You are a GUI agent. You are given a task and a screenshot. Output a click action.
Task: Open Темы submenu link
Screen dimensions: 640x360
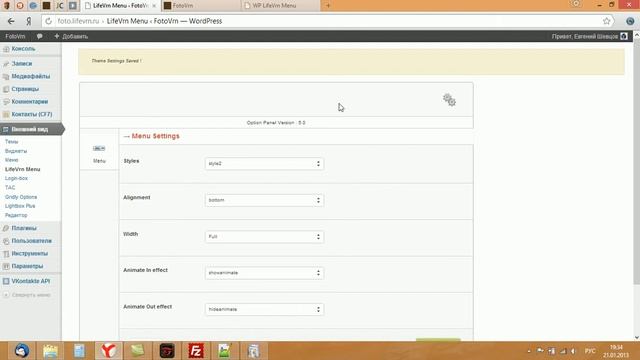[x=11, y=142]
